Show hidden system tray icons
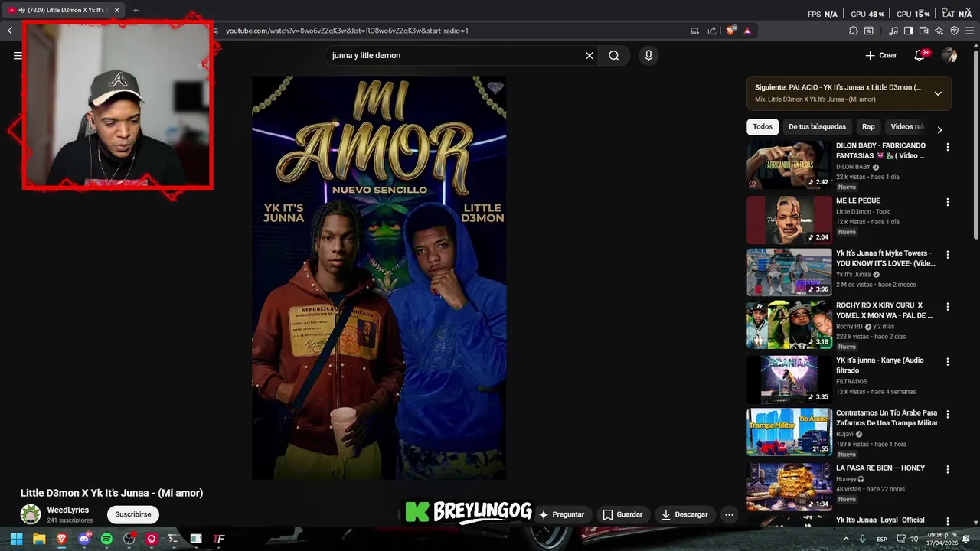This screenshot has width=980, height=551. click(846, 539)
